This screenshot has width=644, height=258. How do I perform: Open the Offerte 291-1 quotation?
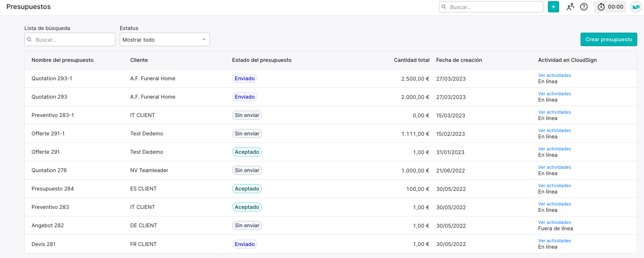pyautogui.click(x=48, y=133)
